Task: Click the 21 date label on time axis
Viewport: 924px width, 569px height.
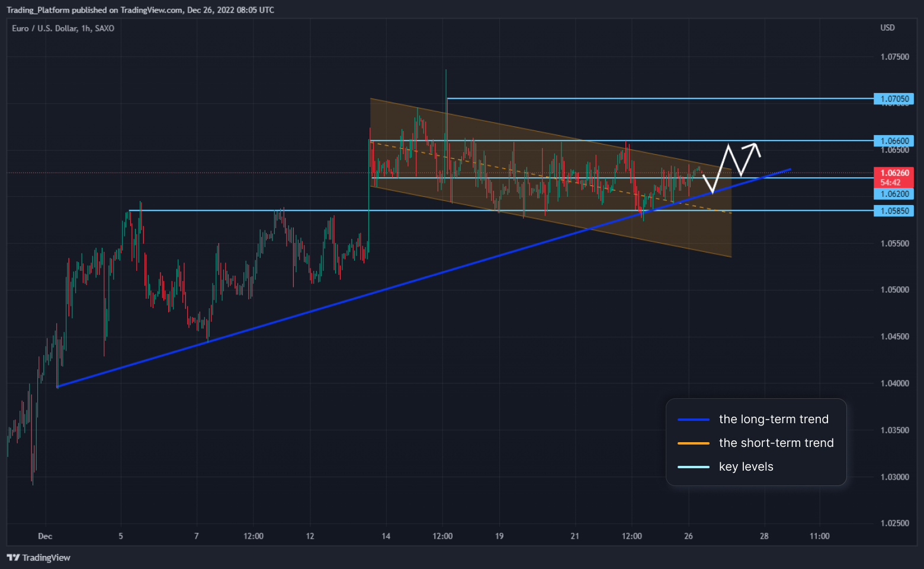Action: tap(575, 536)
